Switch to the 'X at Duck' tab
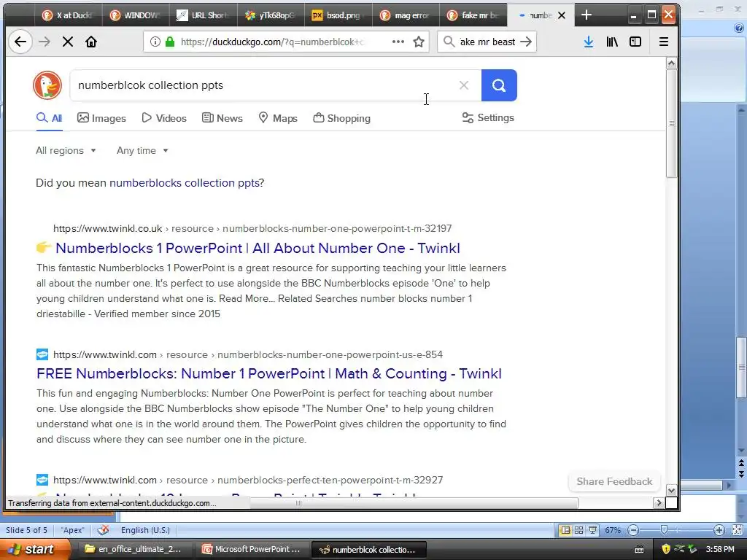This screenshot has width=747, height=560. 68,15
